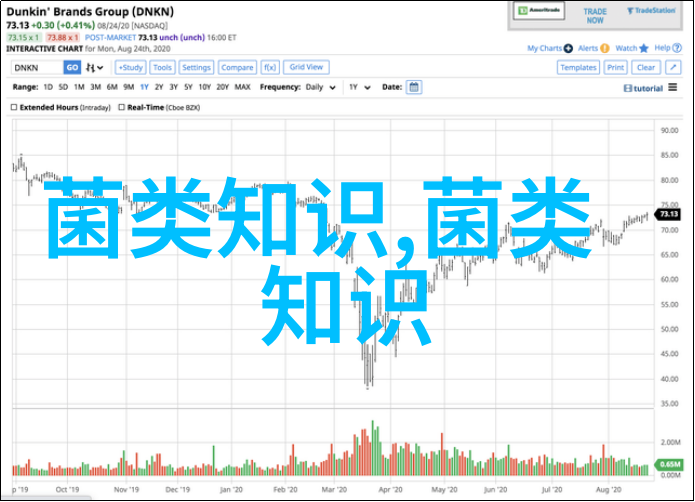The height and width of the screenshot is (502, 695).
Task: Open the Alerts link
Action: click(x=588, y=48)
